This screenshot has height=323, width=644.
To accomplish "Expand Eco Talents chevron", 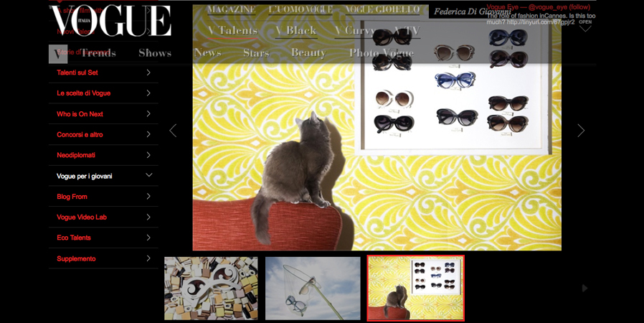I will [148, 238].
